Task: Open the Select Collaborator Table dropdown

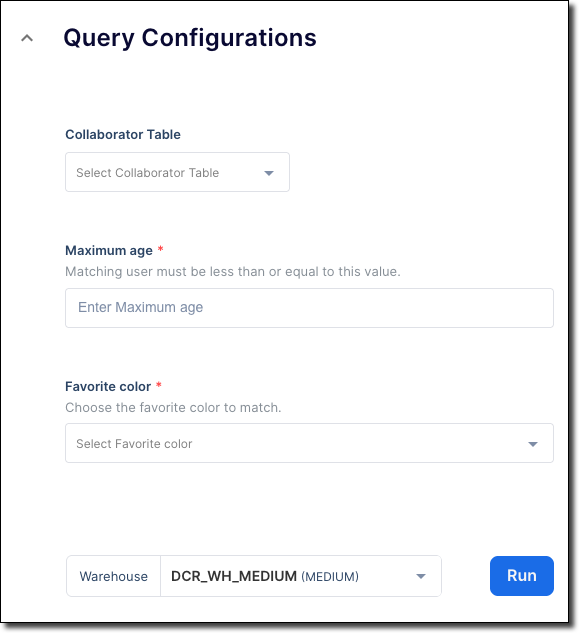Action: pyautogui.click(x=177, y=172)
